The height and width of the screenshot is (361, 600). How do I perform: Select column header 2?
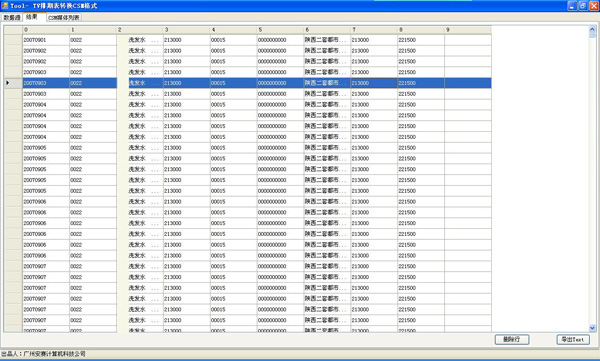140,30
